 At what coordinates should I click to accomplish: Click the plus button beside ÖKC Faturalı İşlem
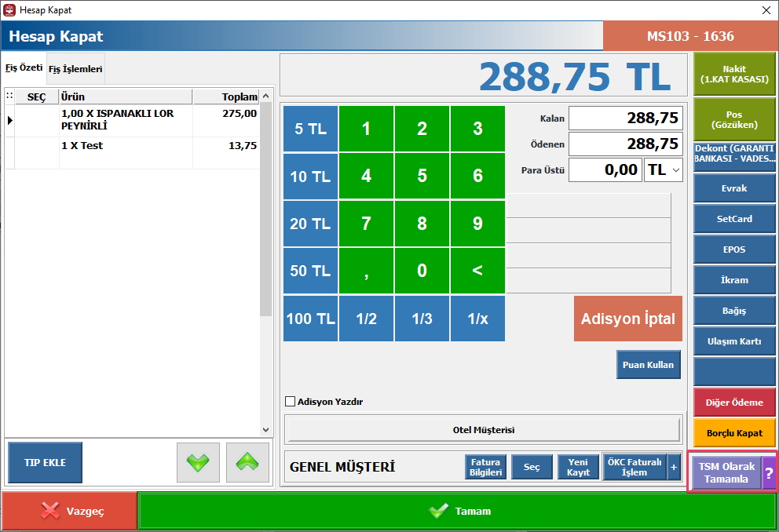[x=674, y=468]
